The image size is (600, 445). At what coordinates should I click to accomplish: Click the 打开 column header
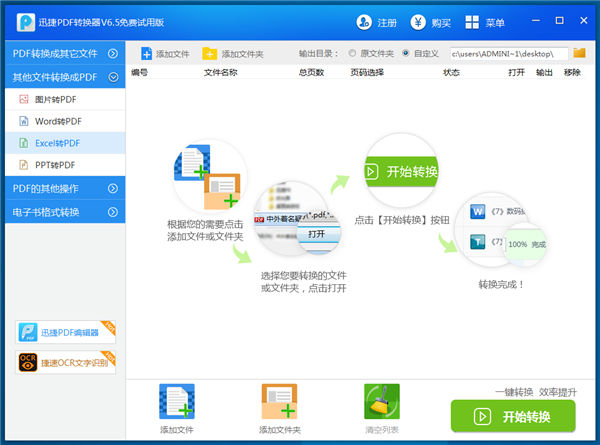[x=516, y=72]
